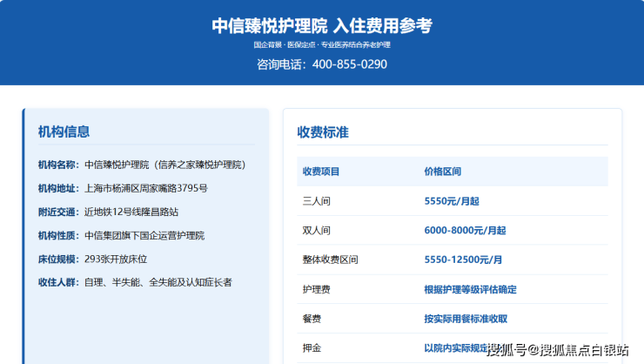Click the 床位规模 label
The width and height of the screenshot is (644, 364).
point(57,260)
